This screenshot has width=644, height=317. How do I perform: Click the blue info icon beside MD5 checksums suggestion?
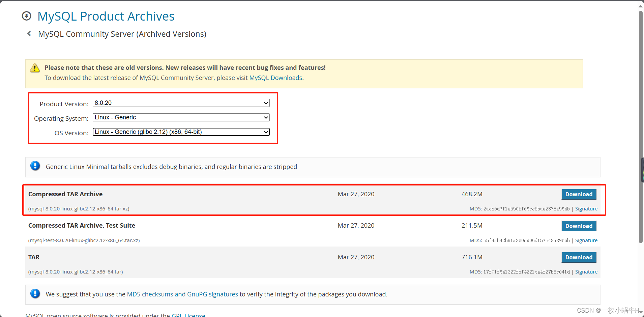tap(35, 293)
